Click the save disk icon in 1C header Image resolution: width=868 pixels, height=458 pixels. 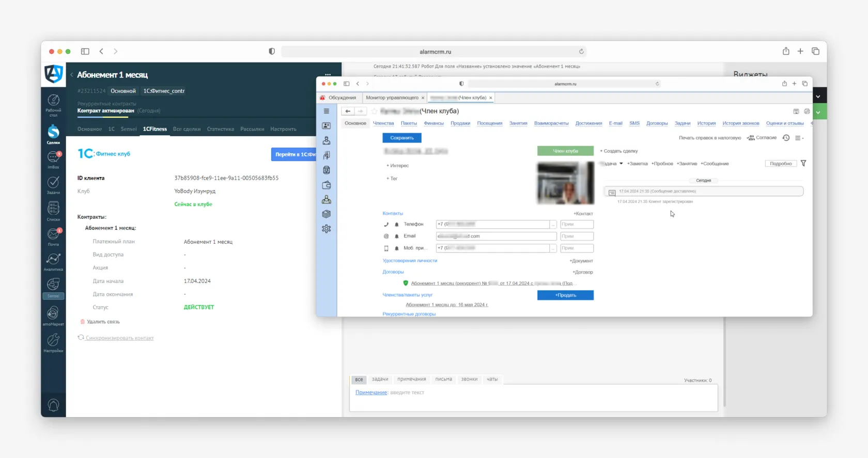[x=796, y=111]
